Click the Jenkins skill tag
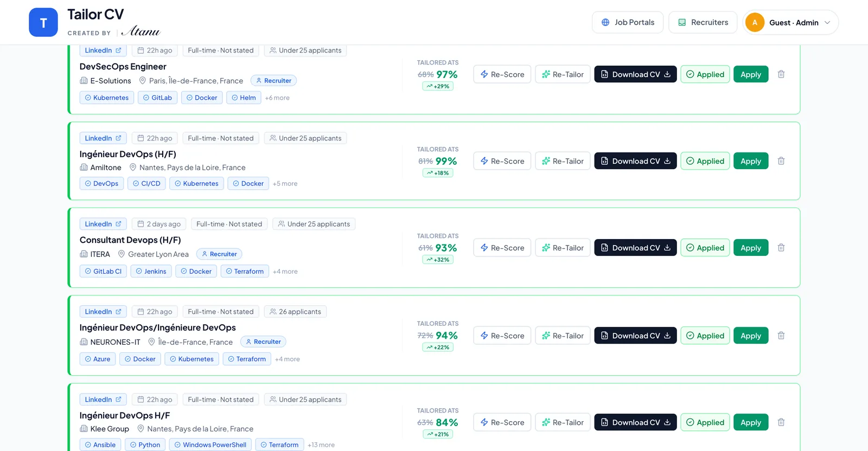The height and width of the screenshot is (451, 868). pos(151,272)
